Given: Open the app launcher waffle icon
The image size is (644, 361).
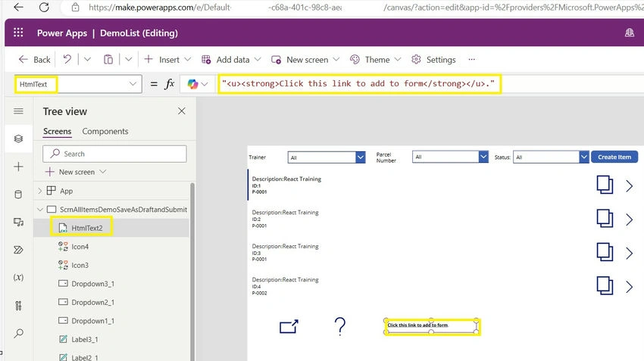Looking at the screenshot, I should [x=18, y=33].
